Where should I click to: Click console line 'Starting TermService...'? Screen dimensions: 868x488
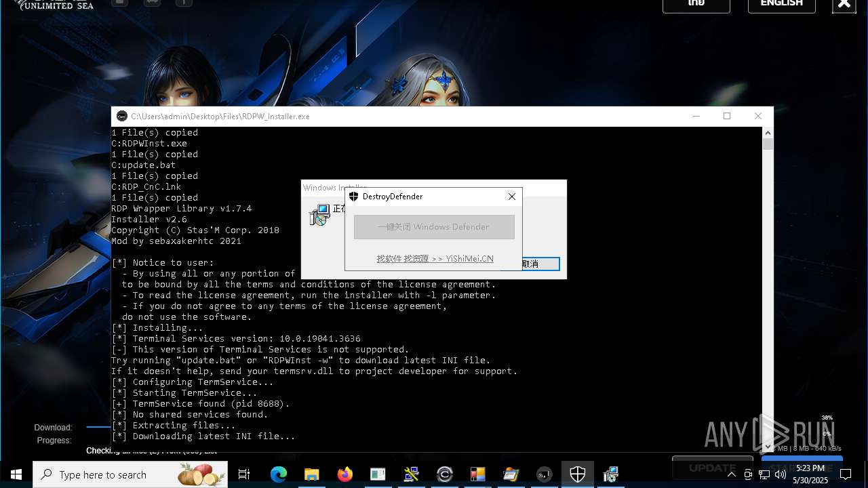(x=195, y=393)
